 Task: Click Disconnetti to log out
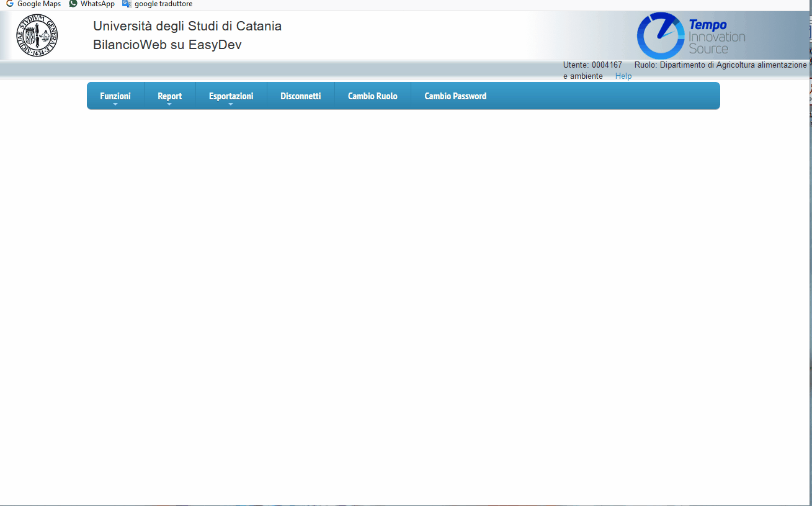tap(301, 96)
